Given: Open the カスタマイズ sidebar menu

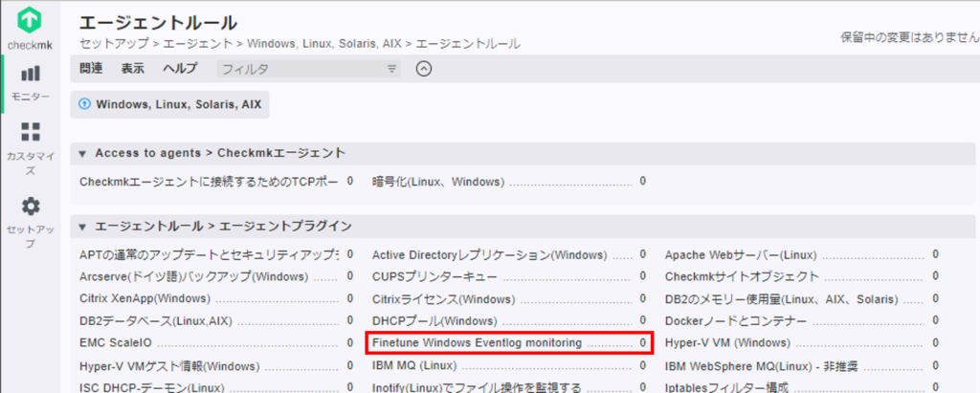Looking at the screenshot, I should tap(31, 149).
